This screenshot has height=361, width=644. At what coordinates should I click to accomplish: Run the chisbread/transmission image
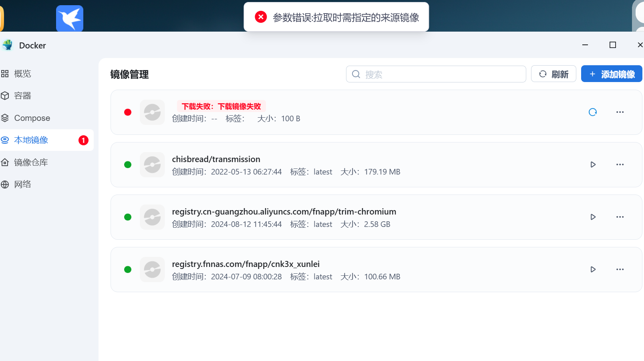tap(593, 164)
